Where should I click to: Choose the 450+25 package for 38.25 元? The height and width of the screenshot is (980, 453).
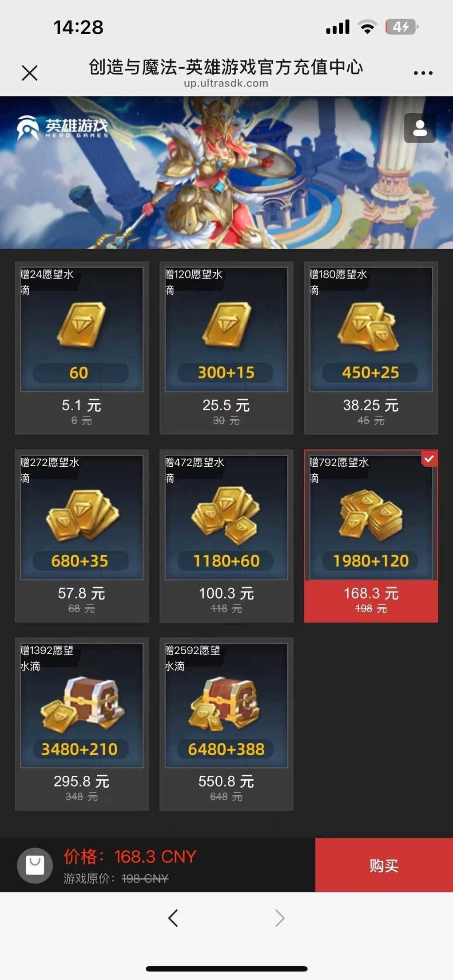pos(371,348)
